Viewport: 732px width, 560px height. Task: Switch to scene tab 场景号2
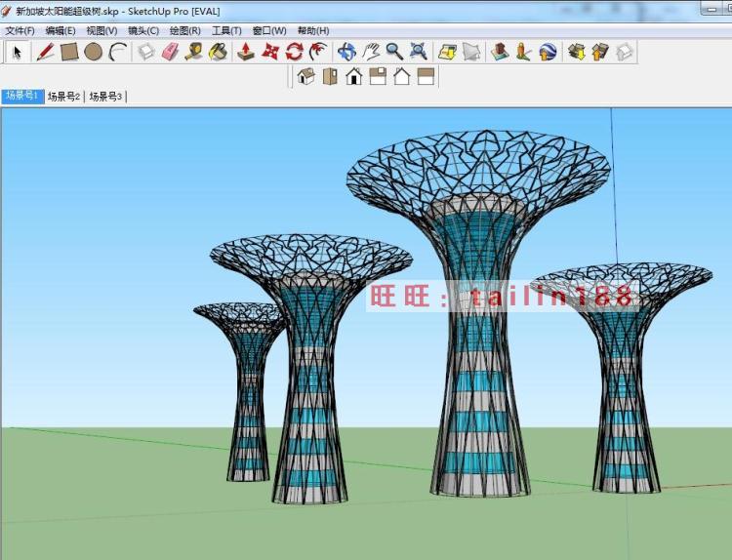pos(64,97)
